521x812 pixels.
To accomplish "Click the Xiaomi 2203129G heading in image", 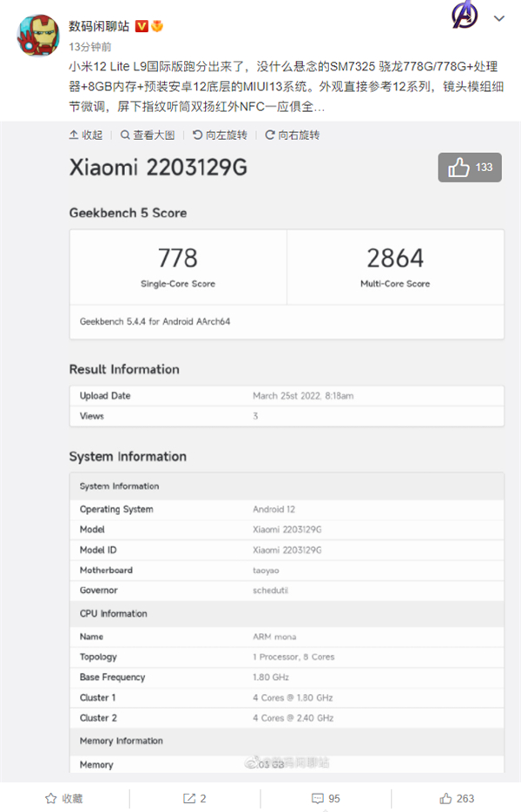I will (x=158, y=168).
